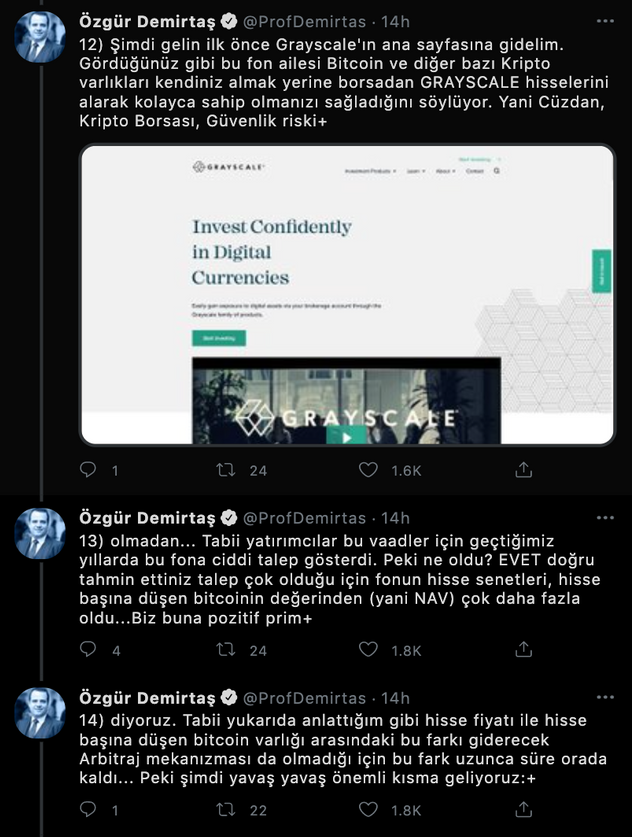This screenshot has width=632, height=837.
Task: Retweet tweet 12 with 24 retweets
Action: 229,468
